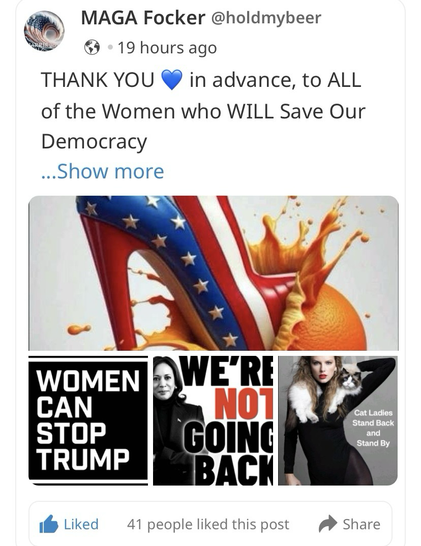The width and height of the screenshot is (421, 546).
Task: Open Women Can Stop Trump thumbnail
Action: pos(88,421)
